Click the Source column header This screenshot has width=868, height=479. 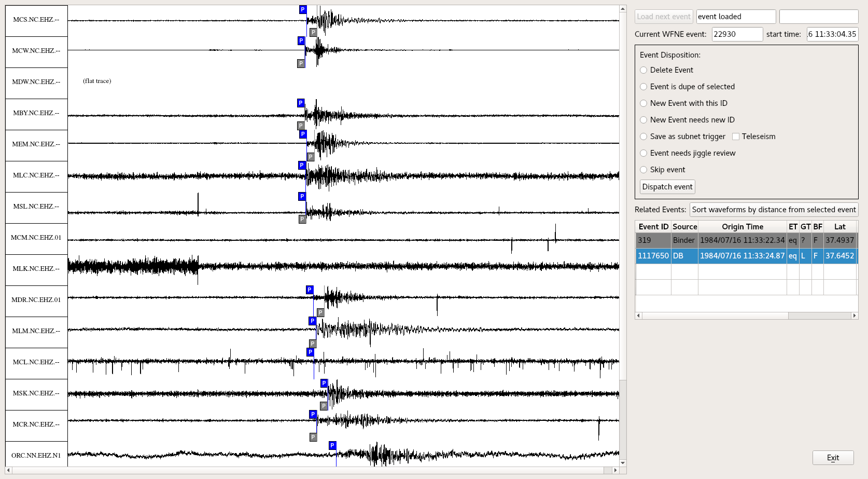coord(684,227)
